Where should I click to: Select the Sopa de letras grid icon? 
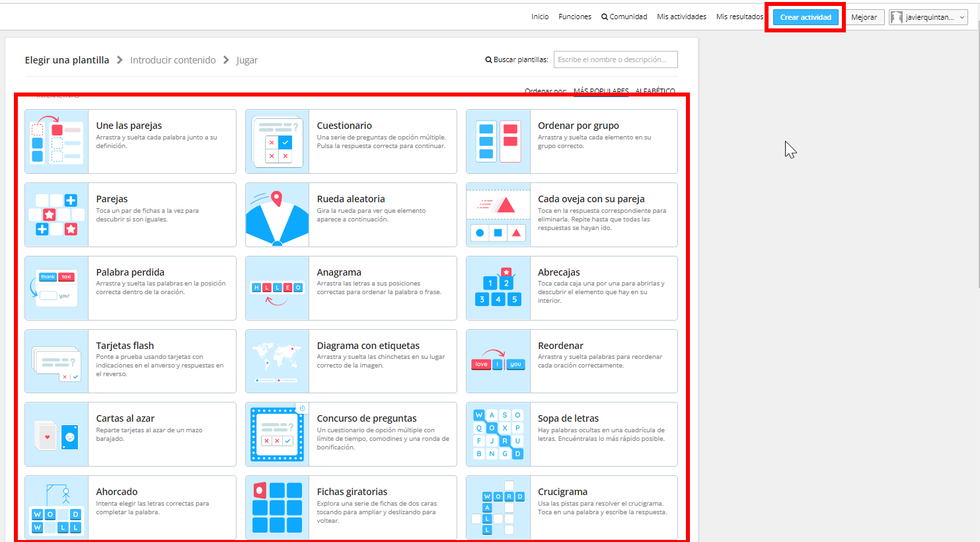click(498, 434)
